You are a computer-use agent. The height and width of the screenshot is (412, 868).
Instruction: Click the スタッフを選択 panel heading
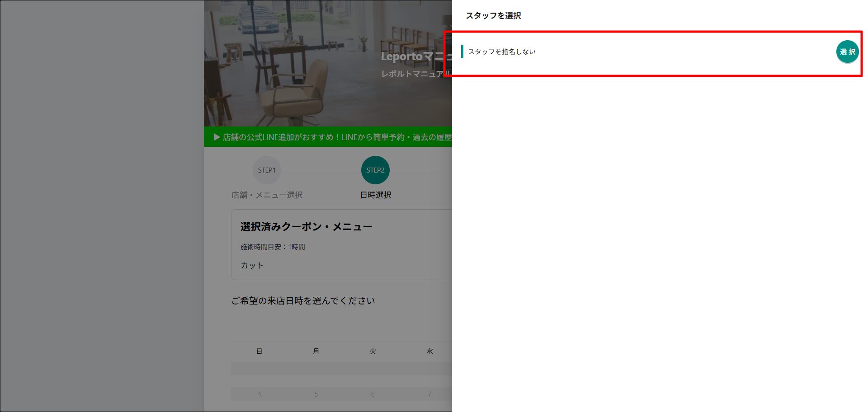[x=493, y=16]
